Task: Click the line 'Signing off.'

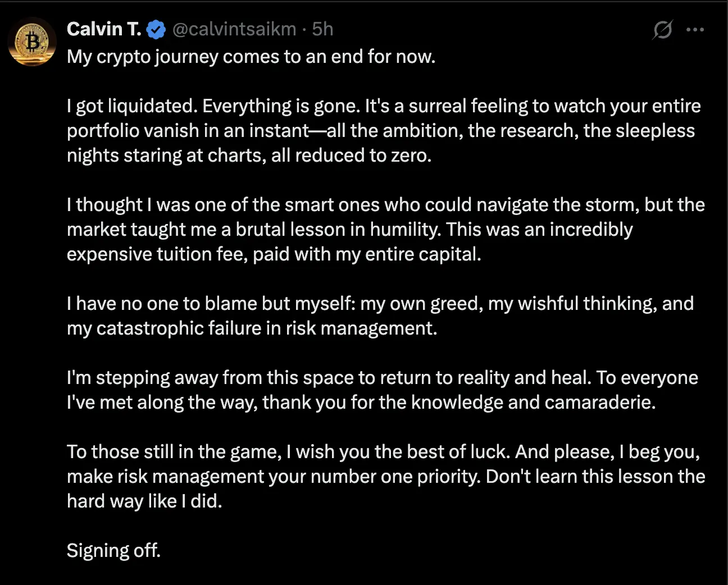Action: pyautogui.click(x=113, y=550)
